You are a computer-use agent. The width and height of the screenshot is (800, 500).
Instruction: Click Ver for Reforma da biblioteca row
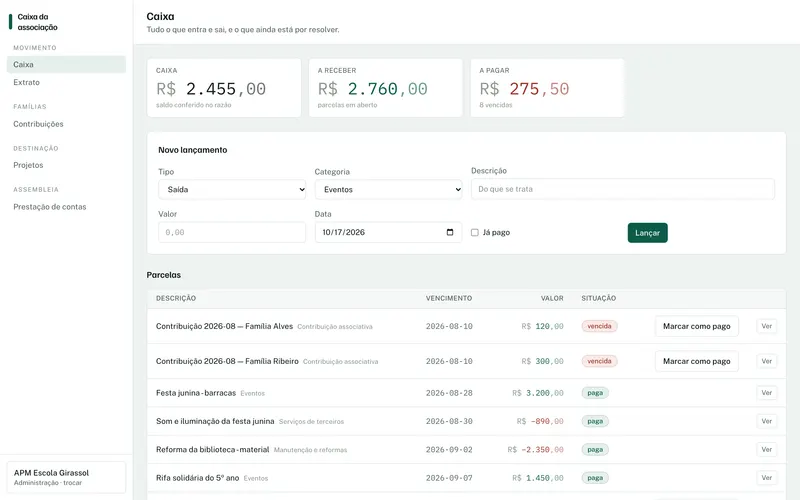click(766, 449)
